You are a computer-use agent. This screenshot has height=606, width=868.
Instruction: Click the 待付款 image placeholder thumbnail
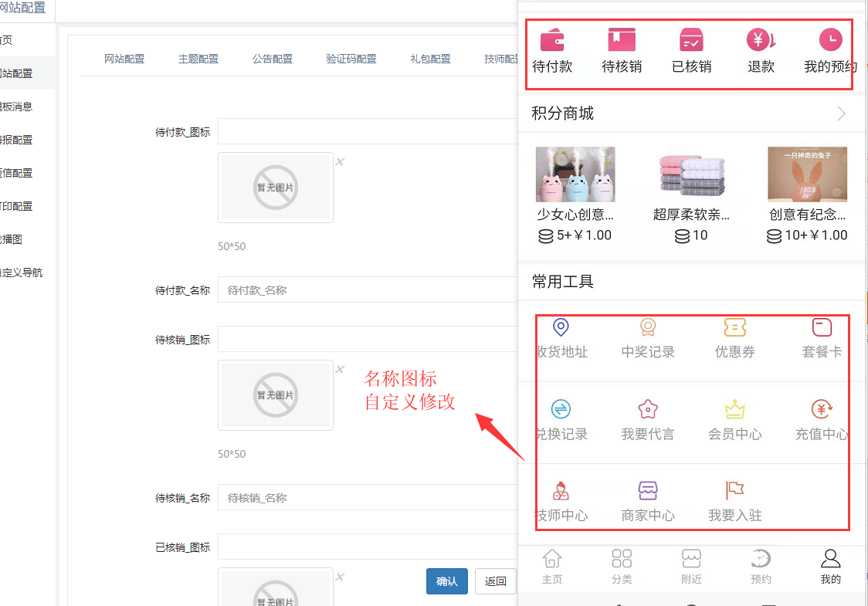tap(276, 188)
